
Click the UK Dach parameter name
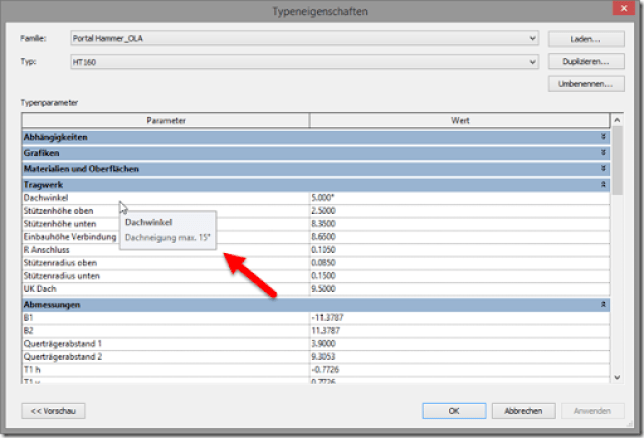click(x=40, y=289)
